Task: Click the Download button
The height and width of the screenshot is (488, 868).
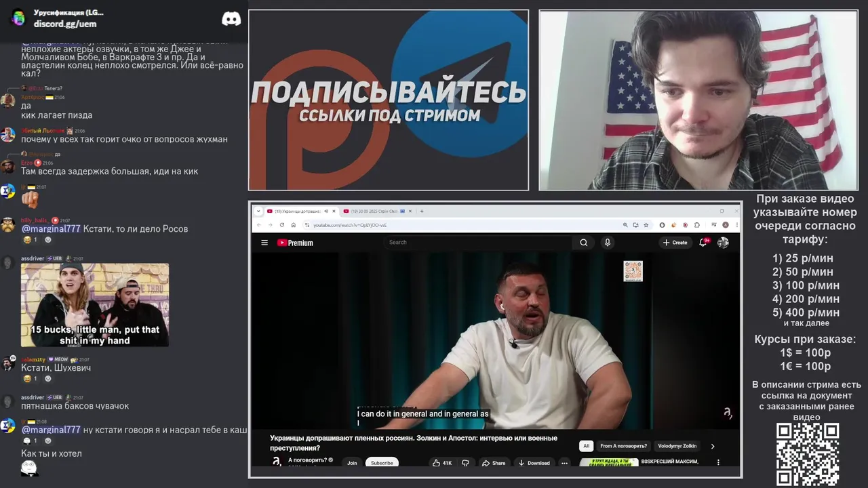Action: (x=534, y=463)
